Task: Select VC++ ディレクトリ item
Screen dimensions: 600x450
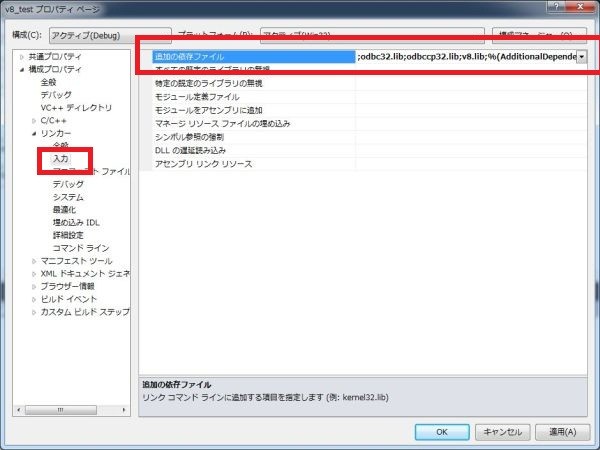Action: click(x=76, y=108)
